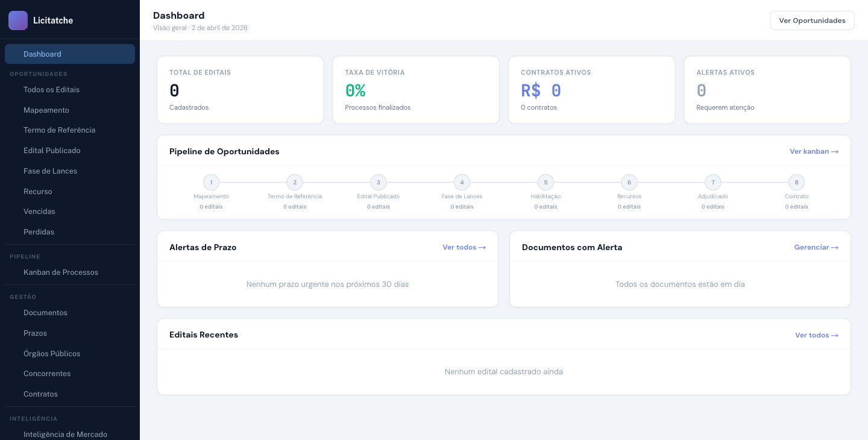Viewport: 868px width, 440px height.
Task: Open Gerenciar link in Documentos com Alerta
Action: 816,247
